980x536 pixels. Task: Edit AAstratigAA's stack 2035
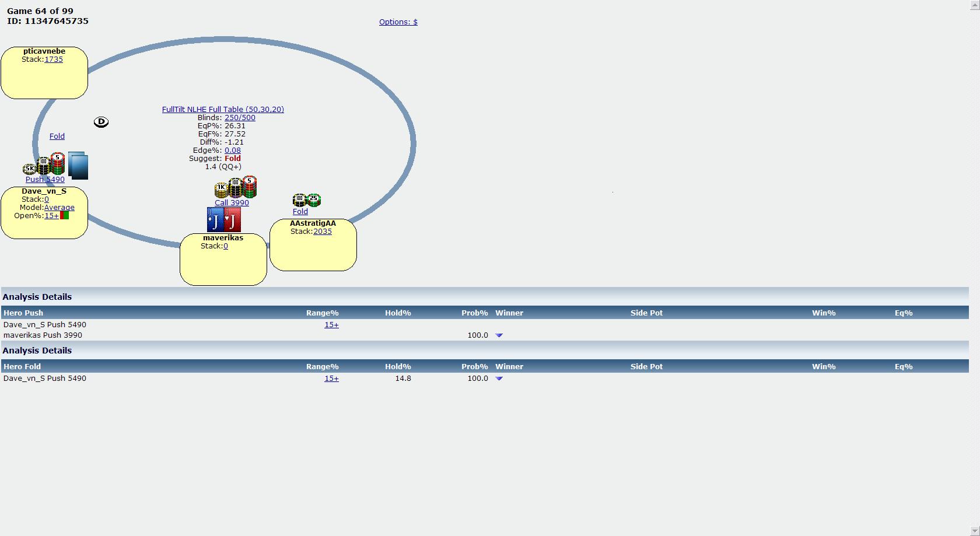pyautogui.click(x=323, y=232)
